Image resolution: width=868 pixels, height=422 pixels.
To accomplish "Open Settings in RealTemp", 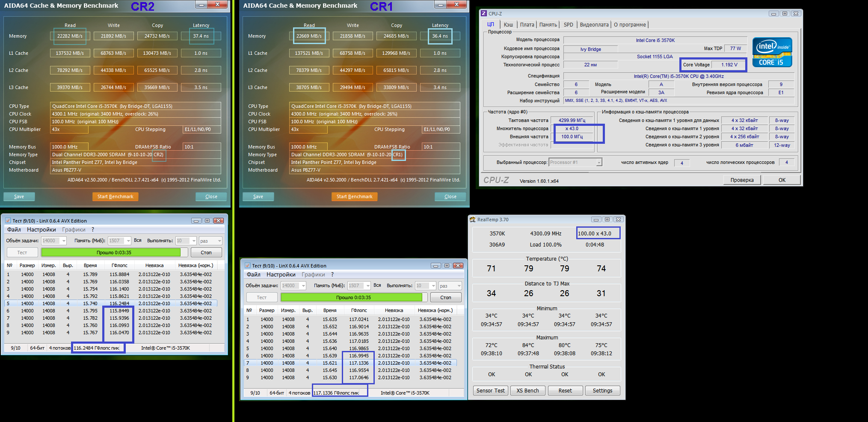I will [602, 391].
